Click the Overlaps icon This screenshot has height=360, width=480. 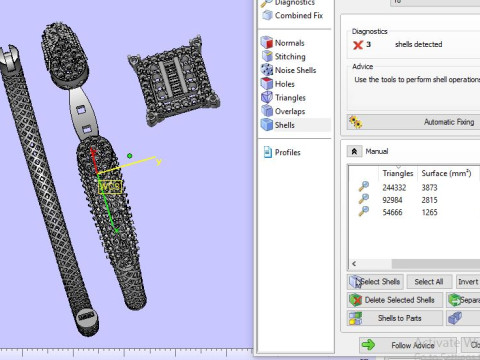(x=267, y=111)
